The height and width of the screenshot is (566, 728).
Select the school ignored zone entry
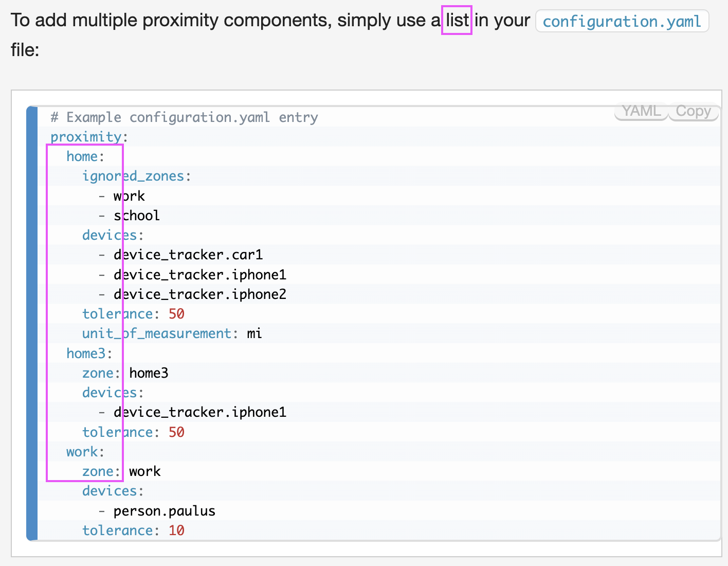point(137,215)
